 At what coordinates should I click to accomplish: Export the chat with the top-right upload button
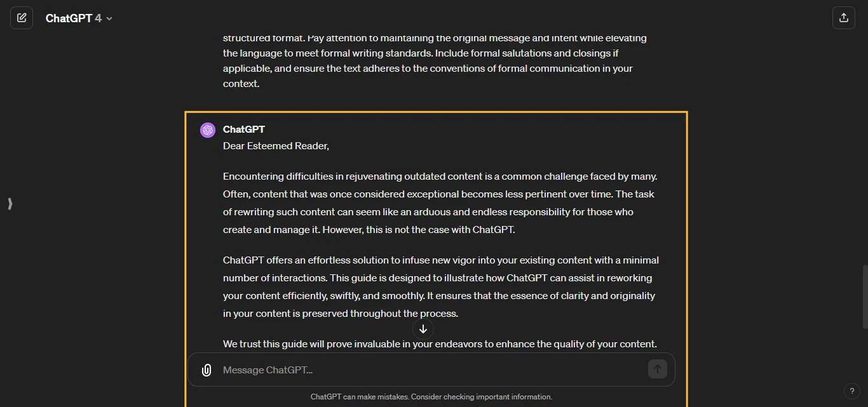click(x=844, y=17)
